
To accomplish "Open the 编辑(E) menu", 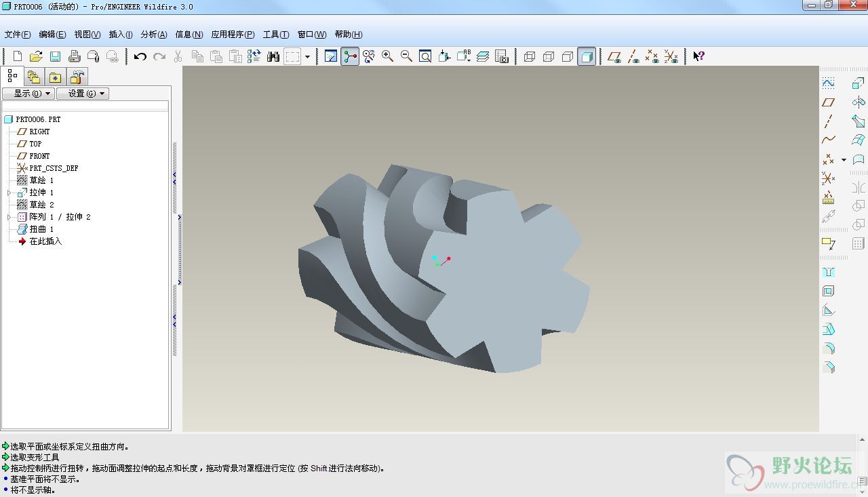I will [52, 35].
